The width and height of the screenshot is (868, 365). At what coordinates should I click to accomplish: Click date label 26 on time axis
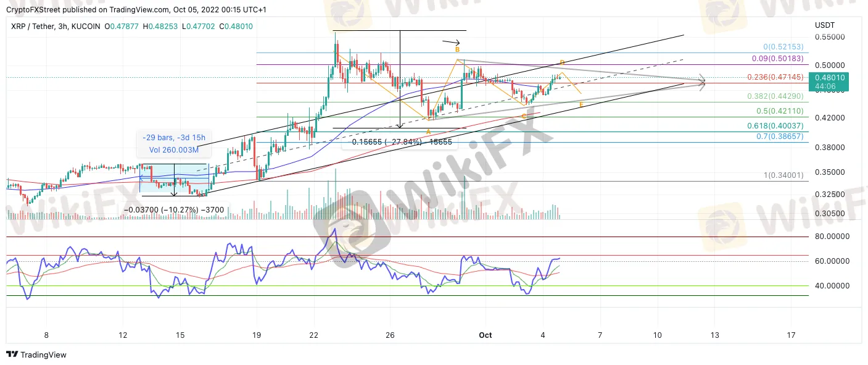click(x=390, y=335)
